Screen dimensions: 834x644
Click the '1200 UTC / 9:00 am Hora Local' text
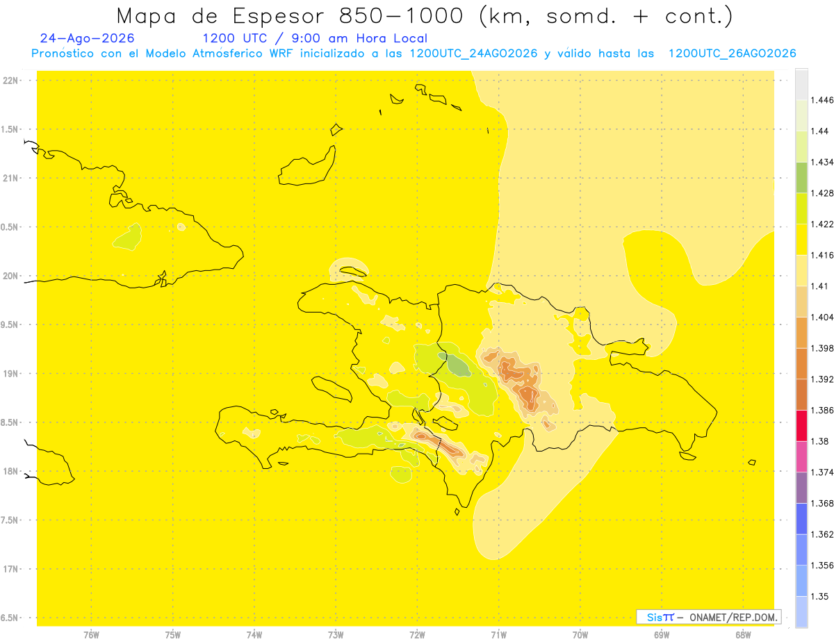point(315,38)
